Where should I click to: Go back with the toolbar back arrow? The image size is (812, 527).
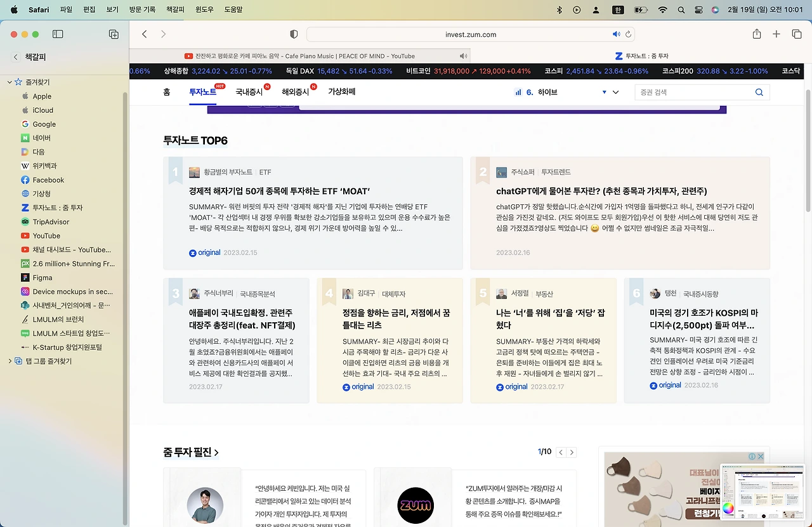145,34
